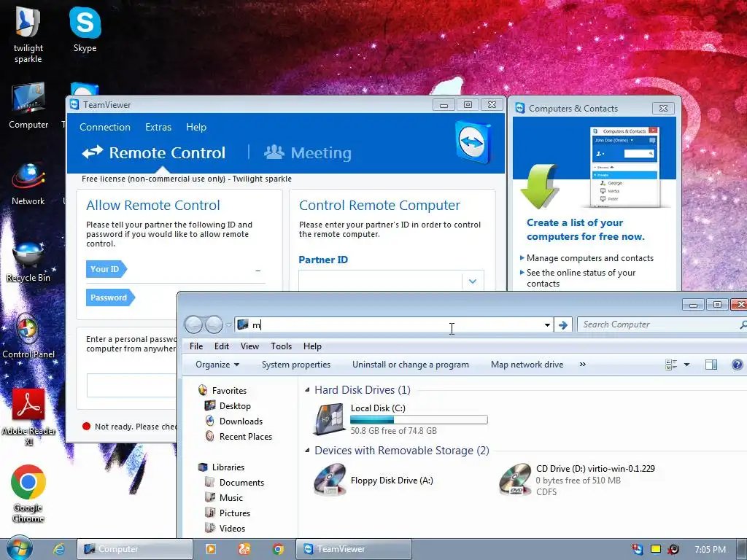Open the Explorer File menu
The width and height of the screenshot is (747, 560).
coord(196,346)
